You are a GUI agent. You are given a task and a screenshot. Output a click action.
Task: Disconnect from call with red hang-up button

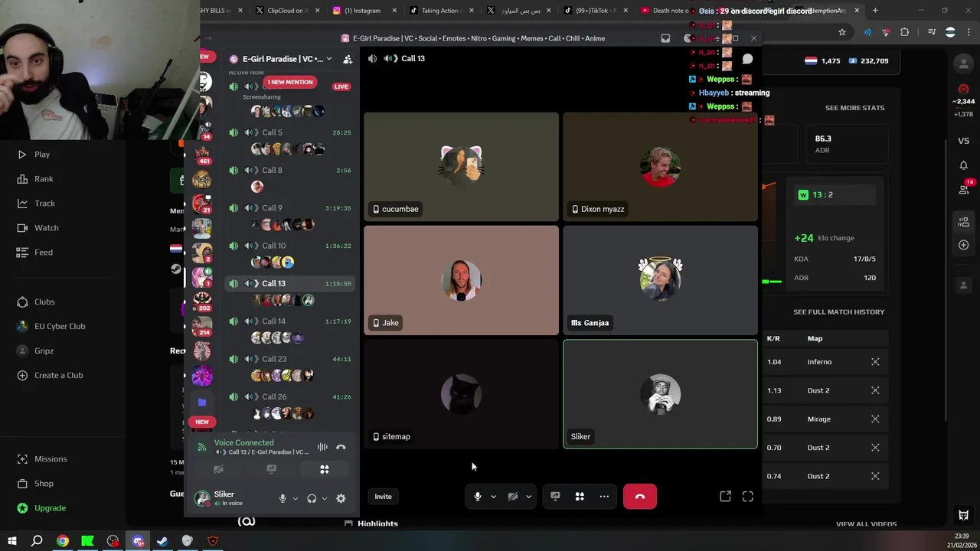click(640, 497)
